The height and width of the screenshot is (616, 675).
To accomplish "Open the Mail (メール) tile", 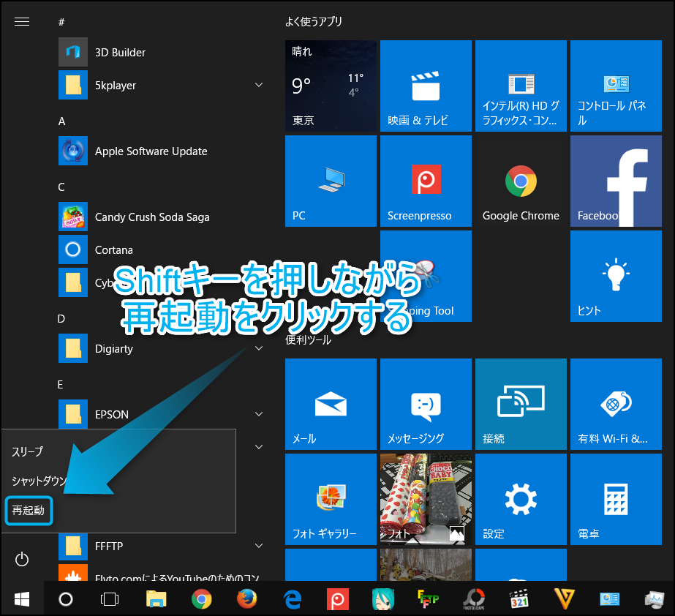I will click(x=331, y=404).
